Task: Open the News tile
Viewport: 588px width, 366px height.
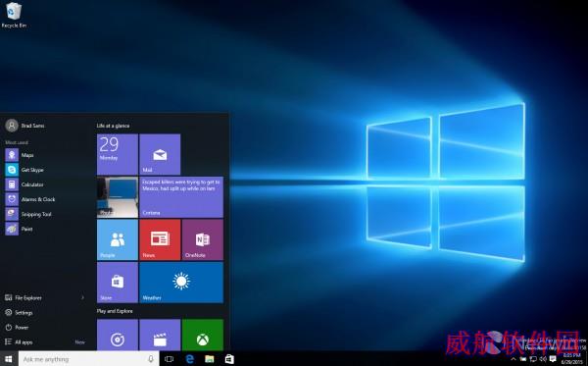Action: pos(160,239)
